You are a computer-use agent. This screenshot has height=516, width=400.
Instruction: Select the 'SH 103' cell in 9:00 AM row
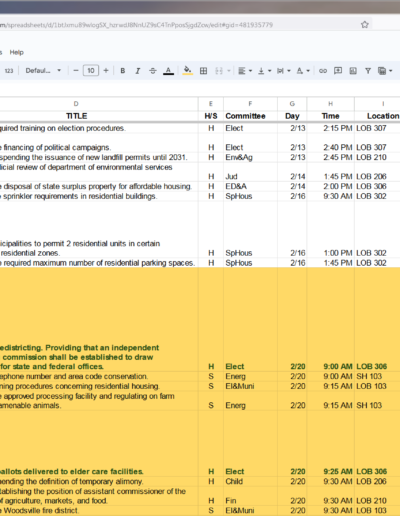point(377,376)
